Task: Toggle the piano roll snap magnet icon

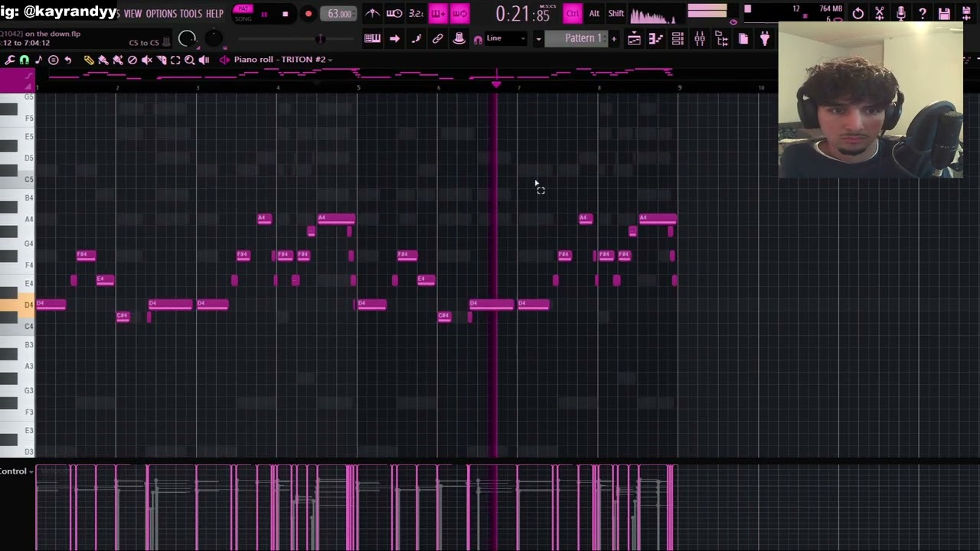Action: coord(24,60)
